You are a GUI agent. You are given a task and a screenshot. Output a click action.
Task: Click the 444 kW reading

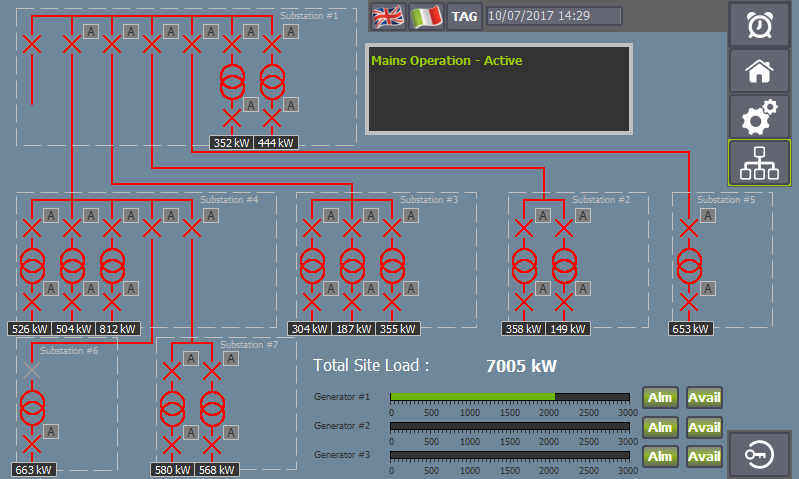point(276,143)
